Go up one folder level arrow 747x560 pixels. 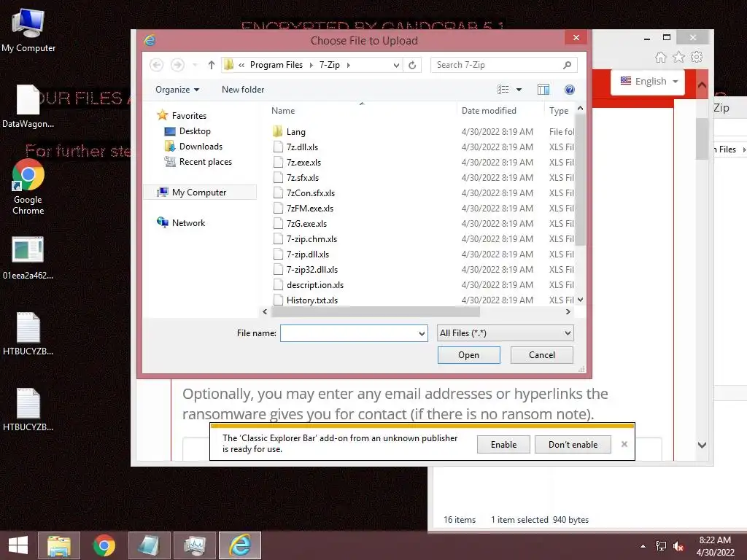[212, 65]
